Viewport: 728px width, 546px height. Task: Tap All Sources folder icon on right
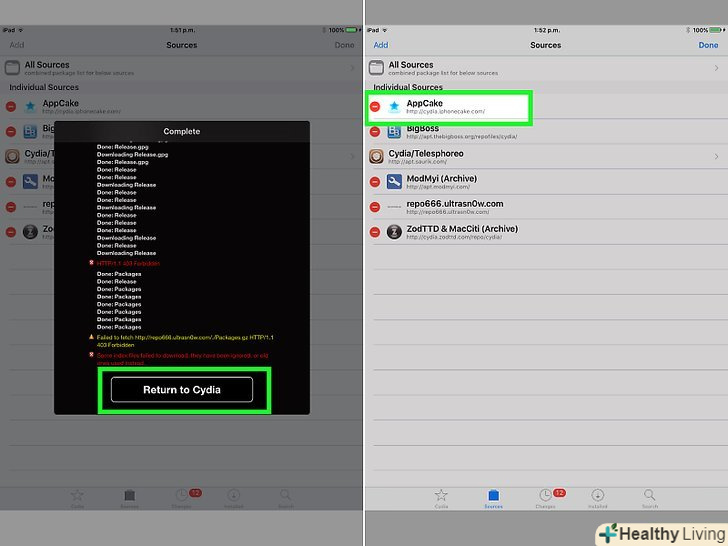point(376,68)
